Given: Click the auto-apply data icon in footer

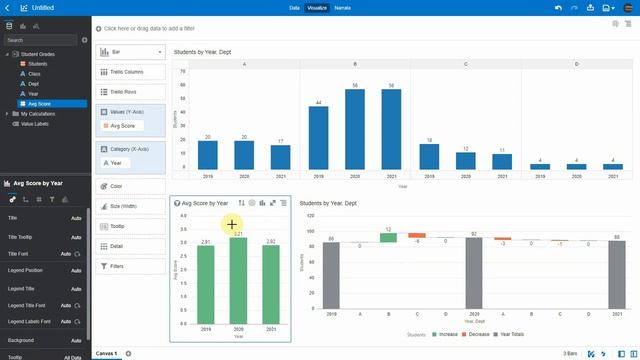Looking at the screenshot, I should 591,354.
